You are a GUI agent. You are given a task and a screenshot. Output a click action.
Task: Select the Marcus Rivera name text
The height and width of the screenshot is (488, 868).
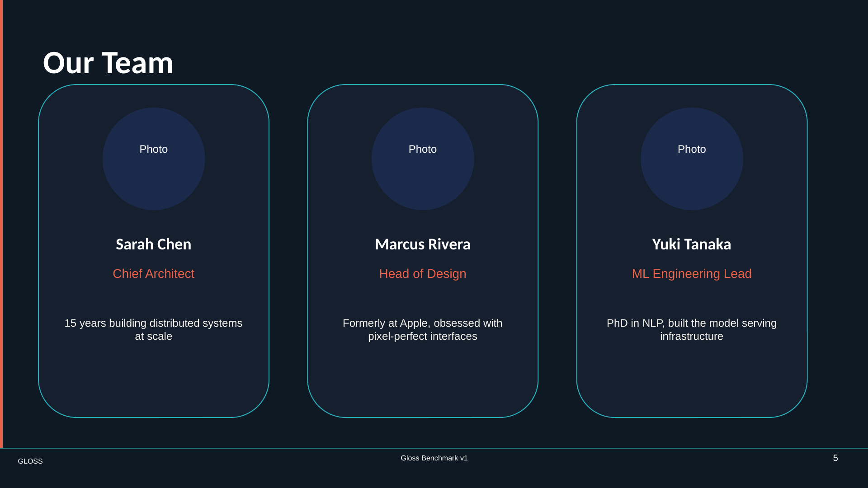click(x=423, y=244)
